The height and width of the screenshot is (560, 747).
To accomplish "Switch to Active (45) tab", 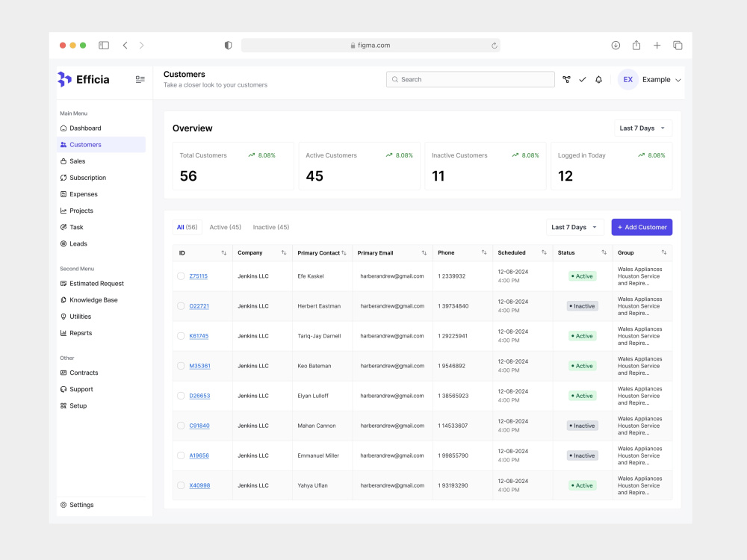I will pos(226,227).
